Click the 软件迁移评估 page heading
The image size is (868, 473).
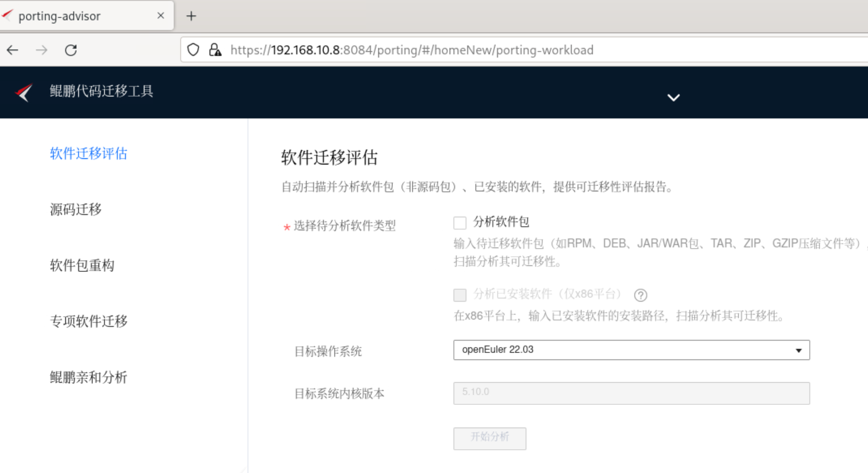(329, 158)
